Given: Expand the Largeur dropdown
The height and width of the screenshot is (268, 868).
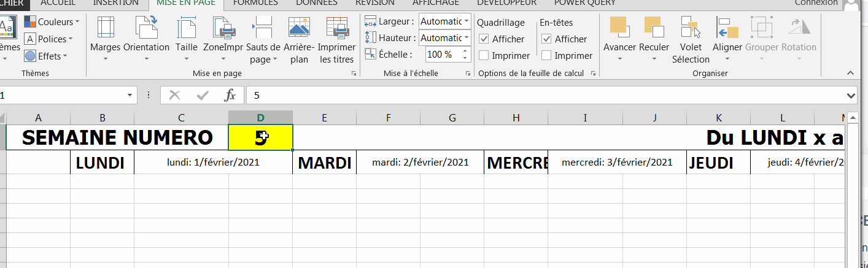Looking at the screenshot, I should (467, 21).
